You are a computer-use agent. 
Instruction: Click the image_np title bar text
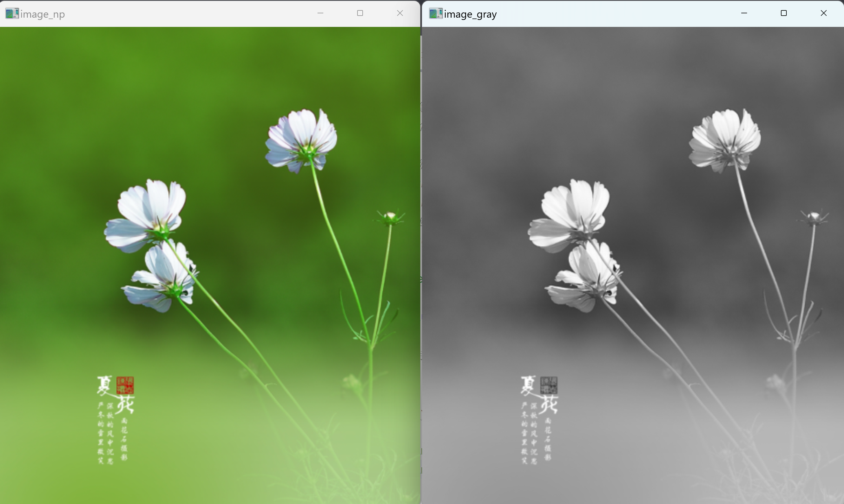43,14
